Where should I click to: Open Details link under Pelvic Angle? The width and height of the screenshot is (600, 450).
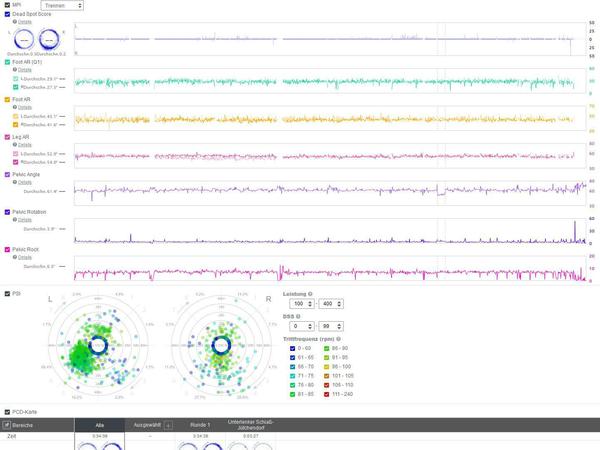point(25,182)
